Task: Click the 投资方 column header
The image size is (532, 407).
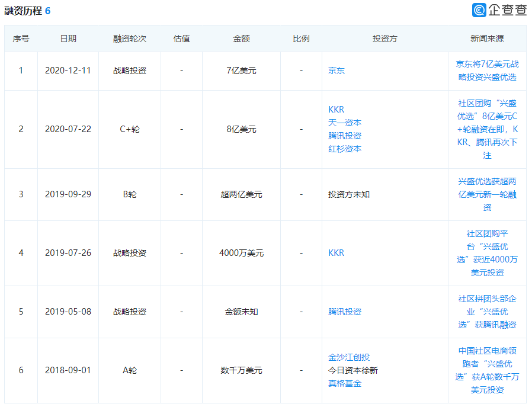Action: click(x=384, y=39)
